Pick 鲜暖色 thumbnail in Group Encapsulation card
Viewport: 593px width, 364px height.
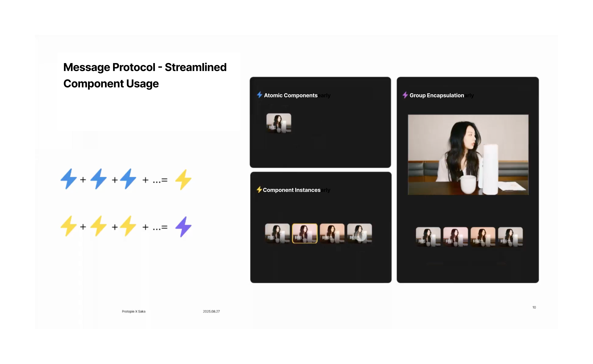click(483, 237)
